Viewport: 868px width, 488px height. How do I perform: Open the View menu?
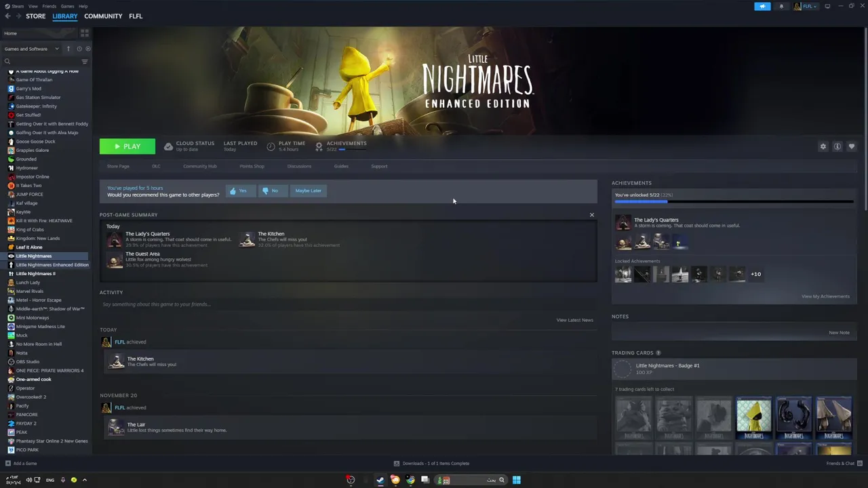[33, 6]
